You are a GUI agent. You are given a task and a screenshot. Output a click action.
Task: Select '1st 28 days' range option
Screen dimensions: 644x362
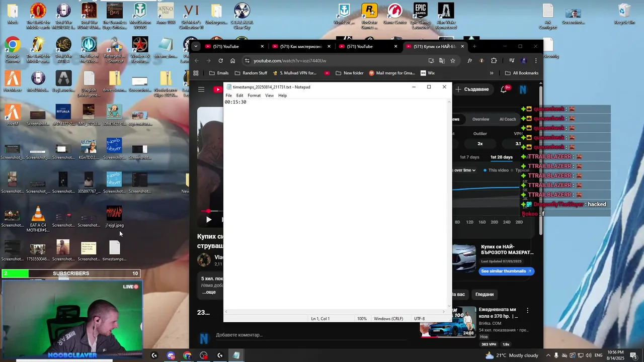tap(502, 157)
